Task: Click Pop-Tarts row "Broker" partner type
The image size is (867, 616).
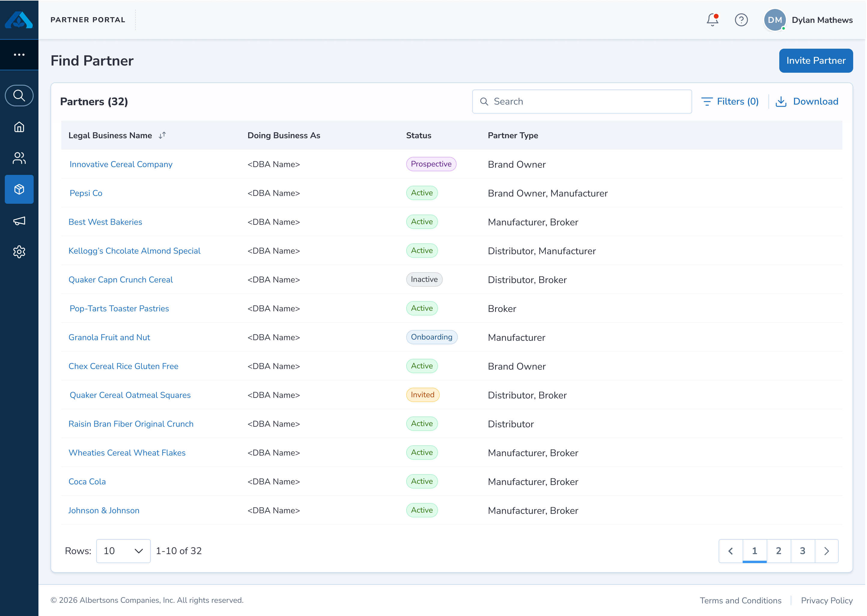Action: 502,309
